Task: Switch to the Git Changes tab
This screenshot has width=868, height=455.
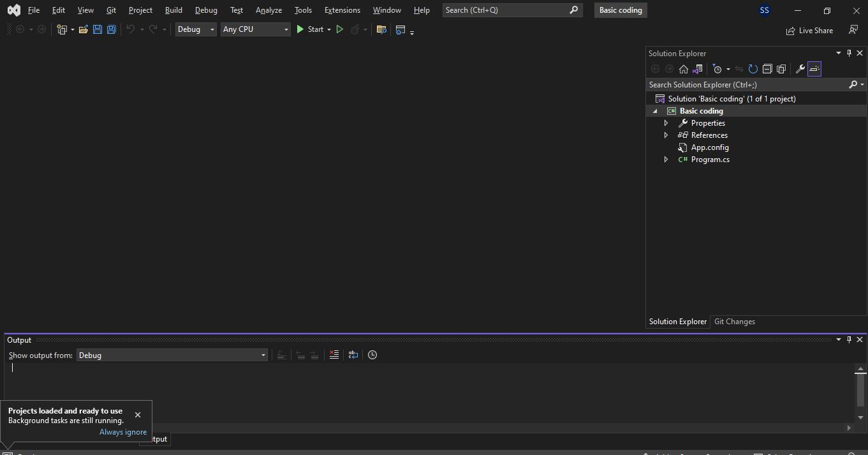Action: coord(735,322)
